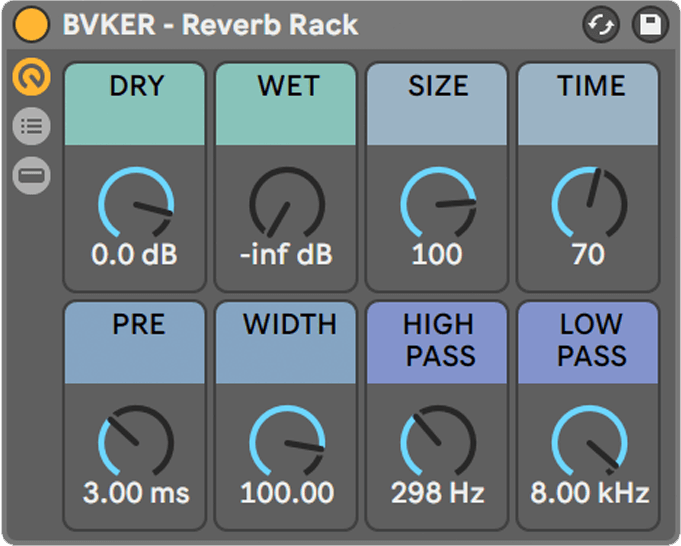Click the 8.00 kHz low pass value
Image resolution: width=681 pixels, height=546 pixels.
(589, 493)
